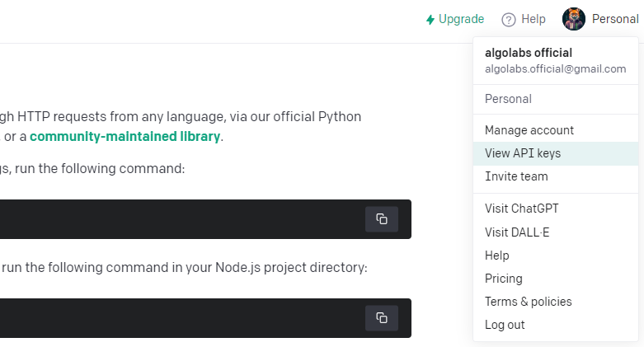The height and width of the screenshot is (347, 644).
Task: Open Pricing from the account menu
Action: point(504,279)
